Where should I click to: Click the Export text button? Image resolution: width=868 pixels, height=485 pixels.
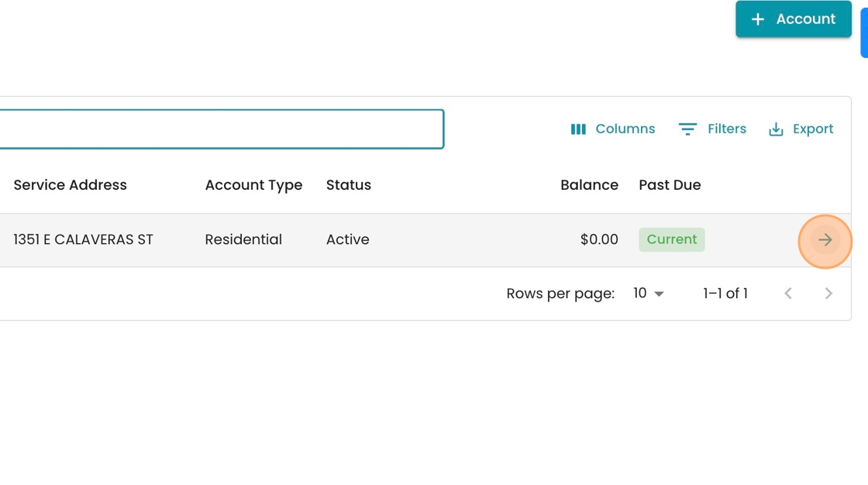pyautogui.click(x=813, y=129)
